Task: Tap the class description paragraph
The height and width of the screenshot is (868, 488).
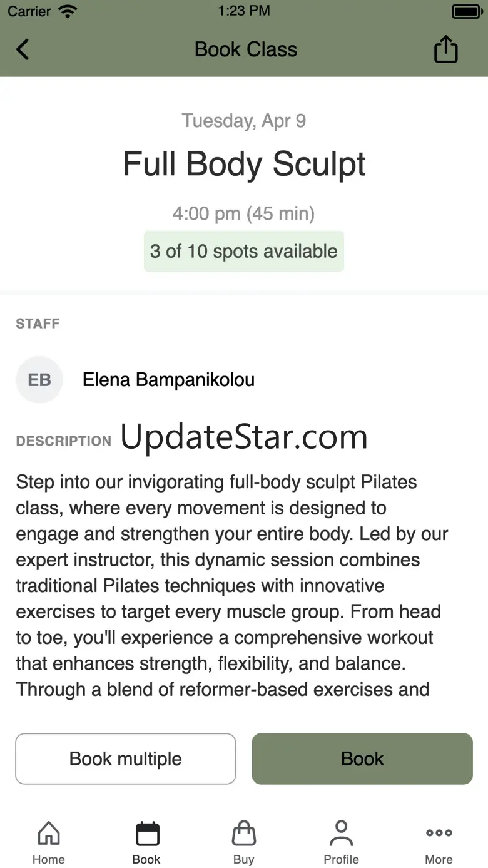Action: [x=231, y=585]
